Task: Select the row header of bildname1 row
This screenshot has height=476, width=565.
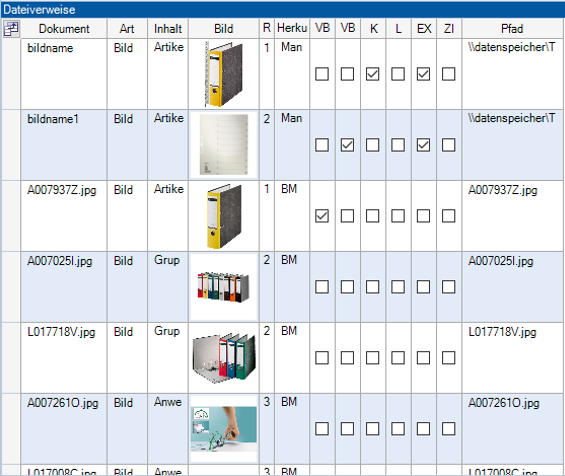Action: click(11, 145)
